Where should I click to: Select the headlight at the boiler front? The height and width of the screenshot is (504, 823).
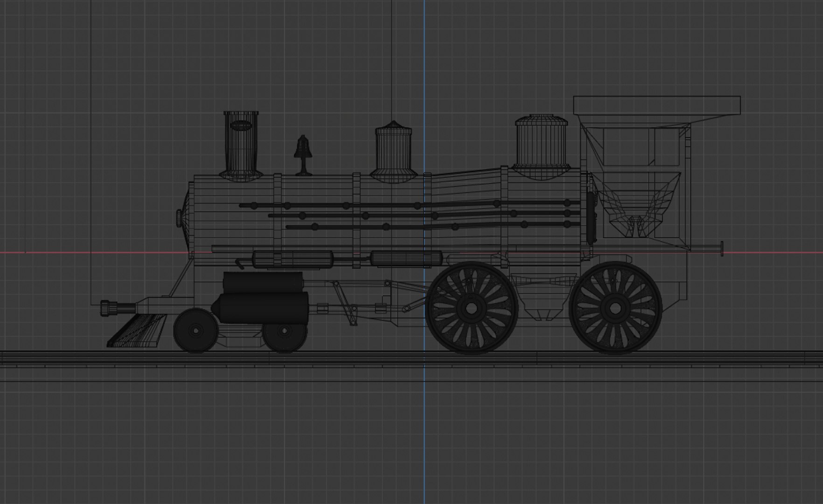(x=179, y=218)
